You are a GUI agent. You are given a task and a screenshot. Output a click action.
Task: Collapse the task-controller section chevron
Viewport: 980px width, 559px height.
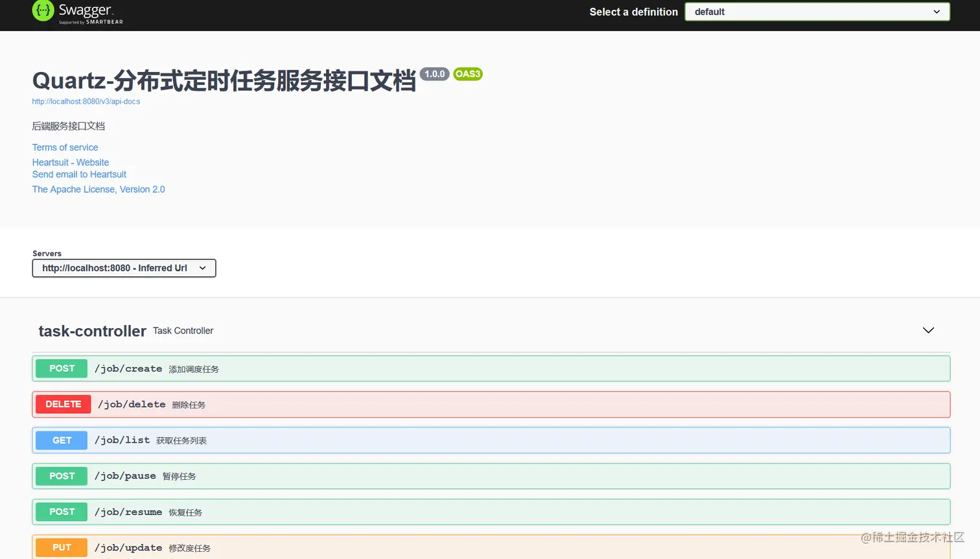pyautogui.click(x=928, y=330)
